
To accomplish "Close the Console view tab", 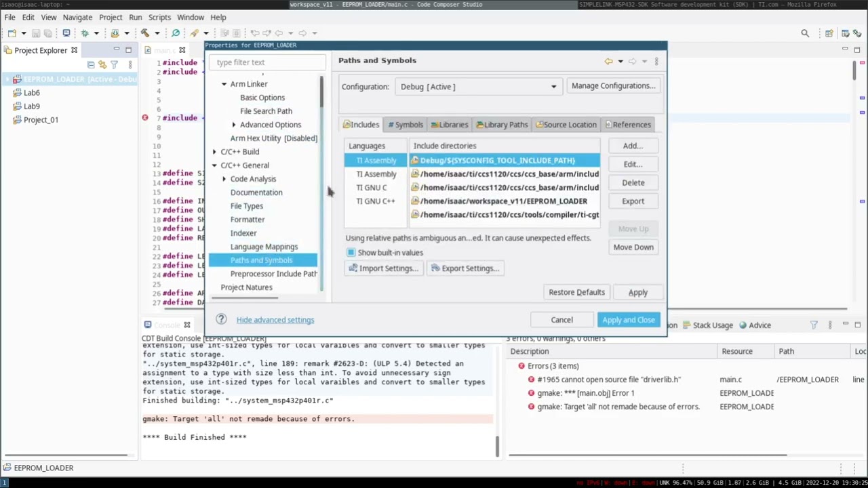I will coord(187,325).
